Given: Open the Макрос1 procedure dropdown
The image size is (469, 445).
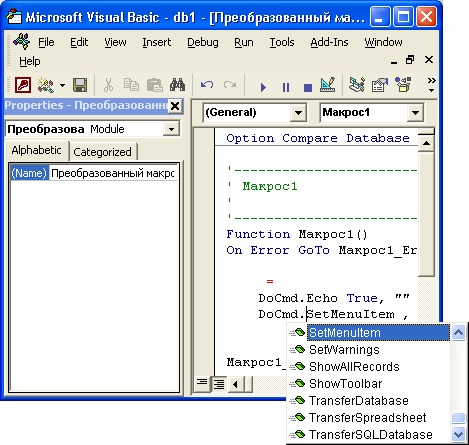Looking at the screenshot, I should pyautogui.click(x=415, y=113).
